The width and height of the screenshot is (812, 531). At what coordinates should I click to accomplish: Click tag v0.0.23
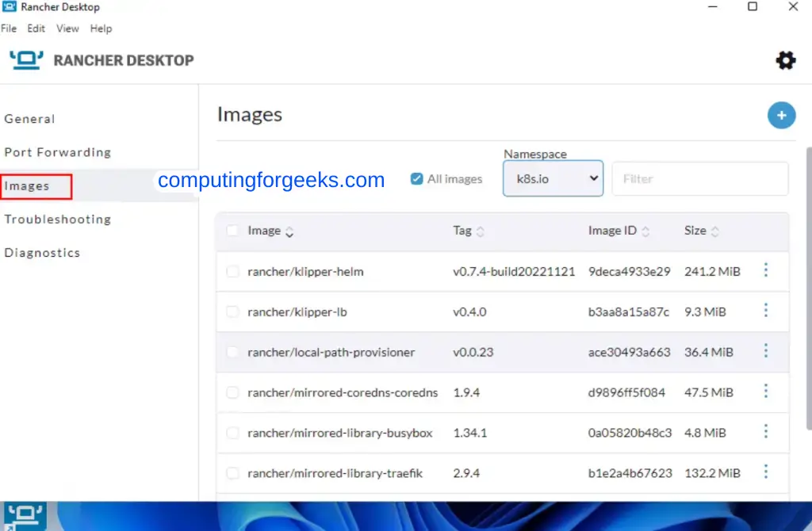coord(473,353)
